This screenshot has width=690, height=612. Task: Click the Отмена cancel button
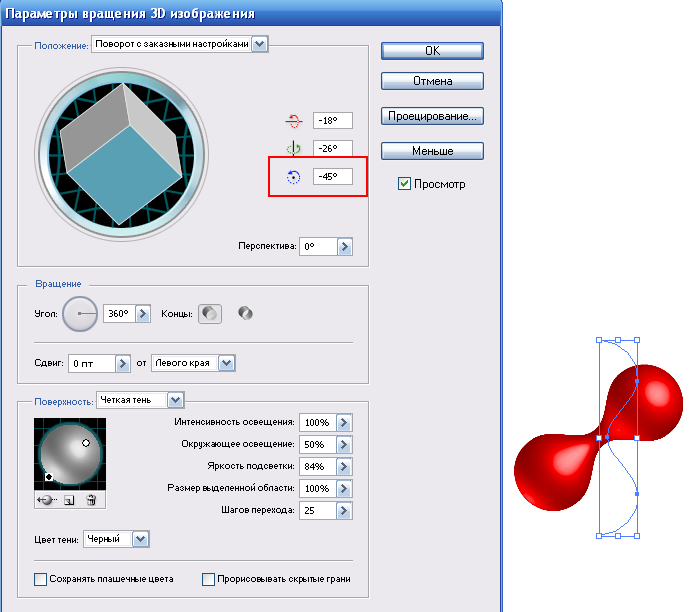click(x=432, y=81)
